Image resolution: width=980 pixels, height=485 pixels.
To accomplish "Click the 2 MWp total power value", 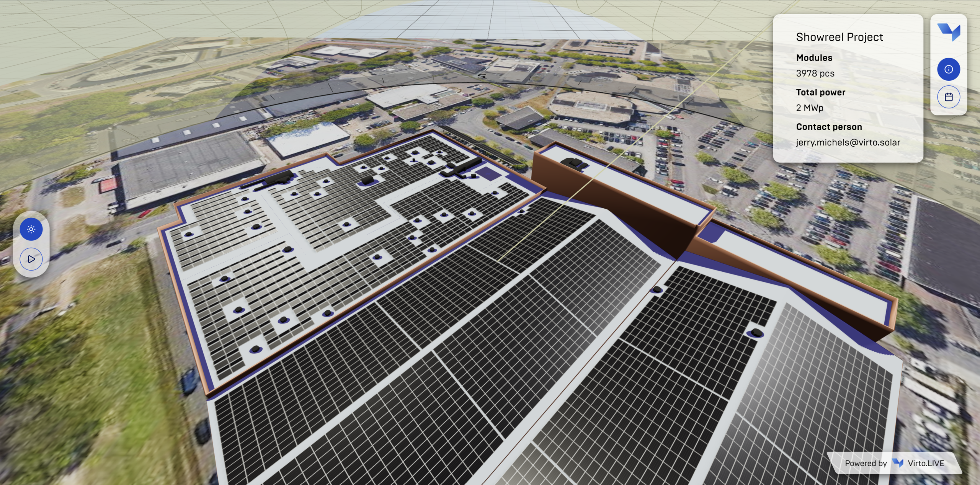I will pos(810,108).
